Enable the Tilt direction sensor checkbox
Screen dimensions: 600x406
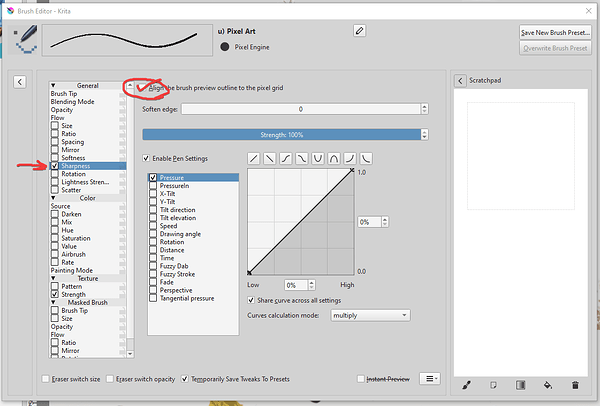[153, 210]
